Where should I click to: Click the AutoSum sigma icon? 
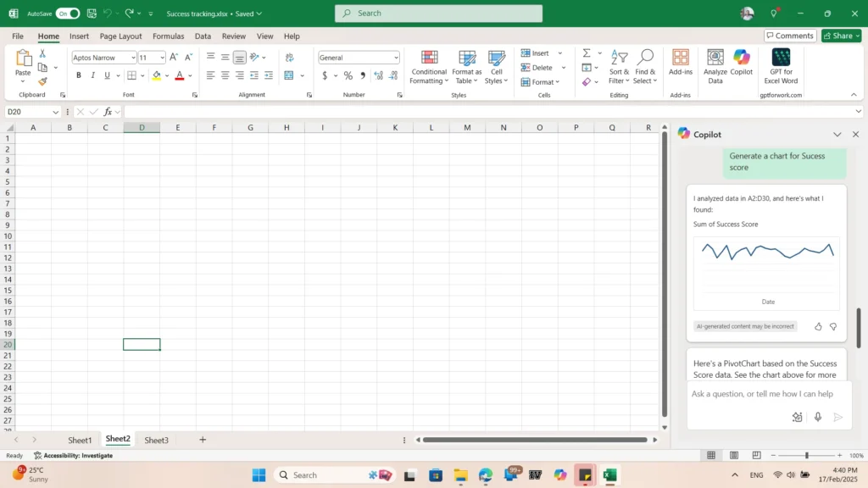[x=587, y=53]
